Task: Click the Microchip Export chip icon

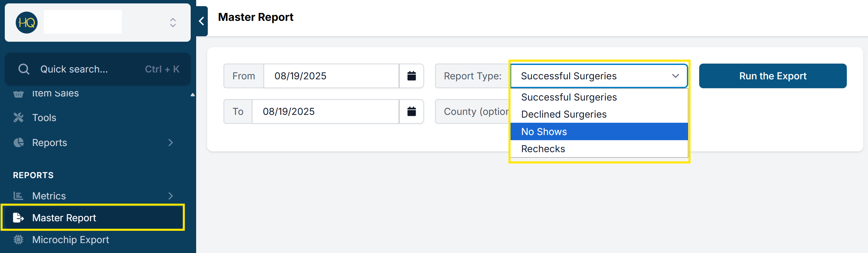Action: tap(18, 240)
